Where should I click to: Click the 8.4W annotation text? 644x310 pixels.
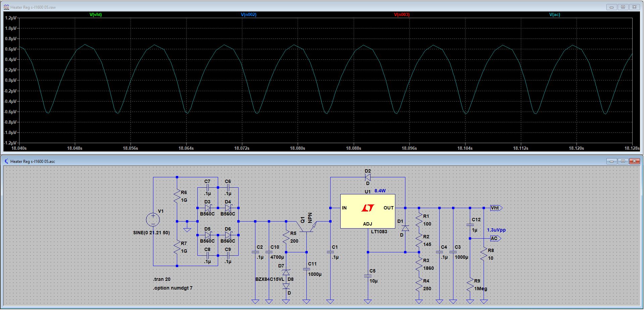[x=380, y=191]
